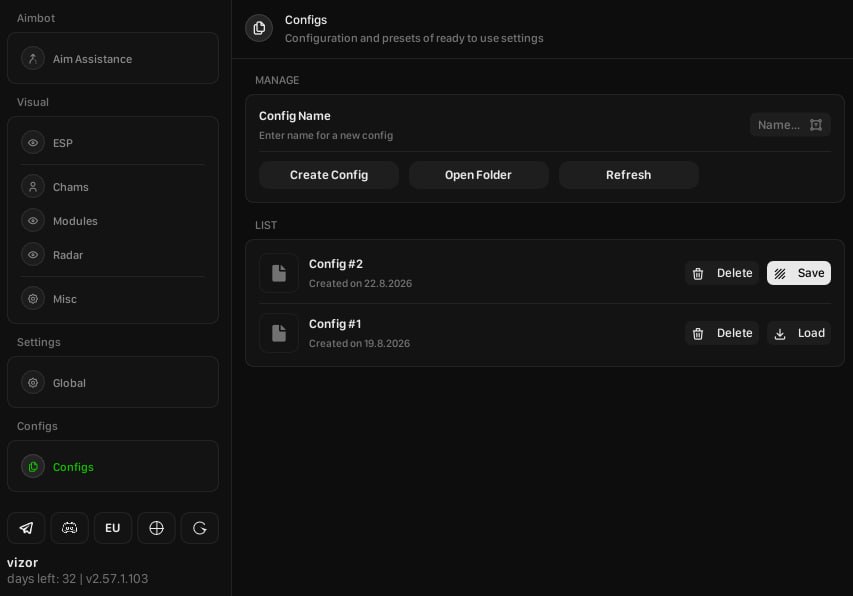Screen dimensions: 853x596
Task: Open the Global settings section
Action: 113,382
